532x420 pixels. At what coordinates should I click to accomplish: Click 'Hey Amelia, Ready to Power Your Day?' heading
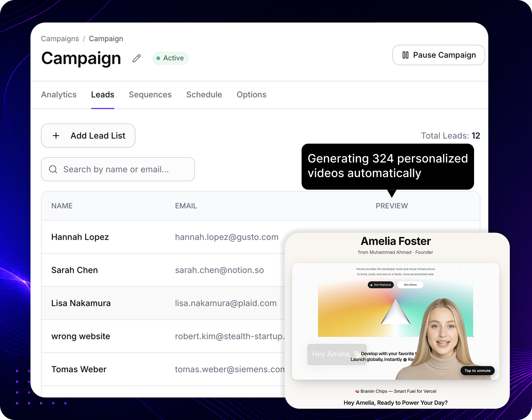(x=396, y=403)
